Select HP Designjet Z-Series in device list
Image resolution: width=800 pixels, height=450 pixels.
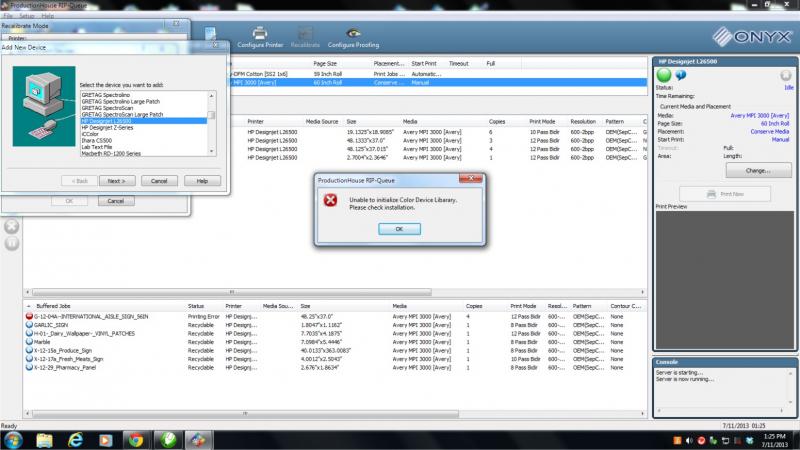107,128
